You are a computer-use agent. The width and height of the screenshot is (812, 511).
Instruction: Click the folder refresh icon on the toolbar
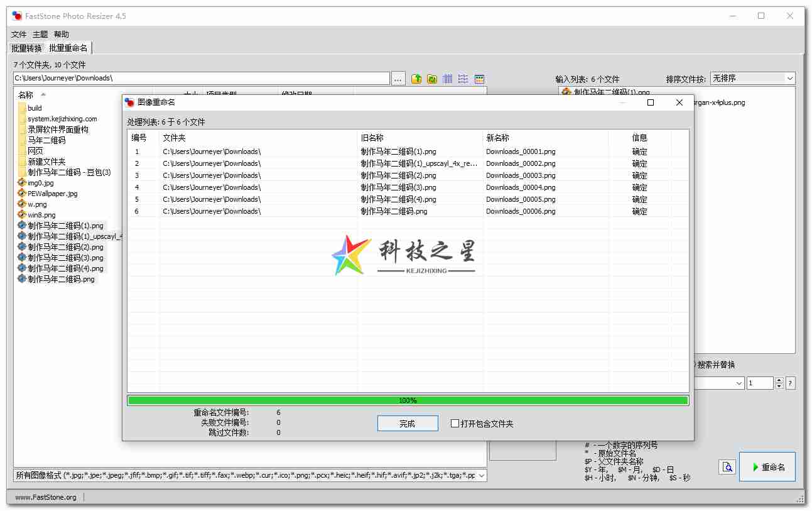point(431,78)
